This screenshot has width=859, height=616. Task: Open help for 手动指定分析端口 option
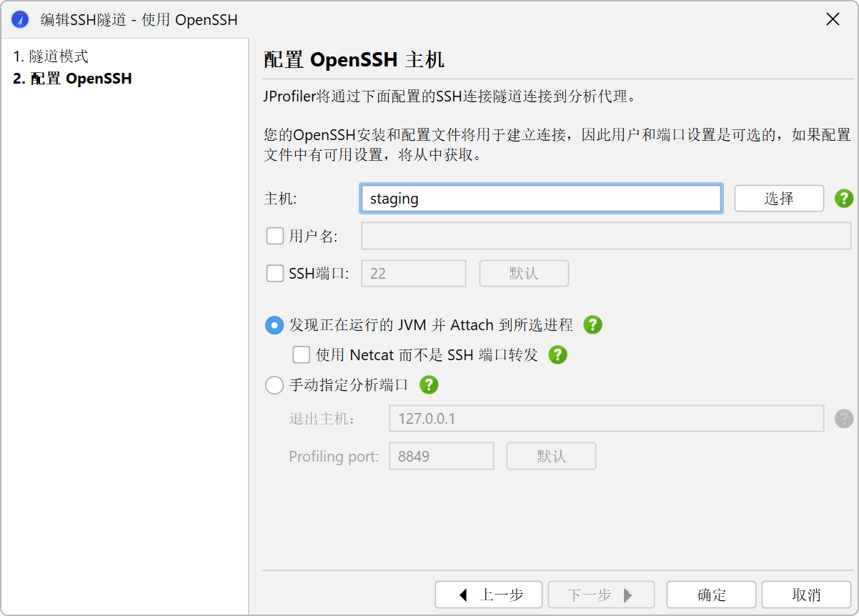[429, 385]
